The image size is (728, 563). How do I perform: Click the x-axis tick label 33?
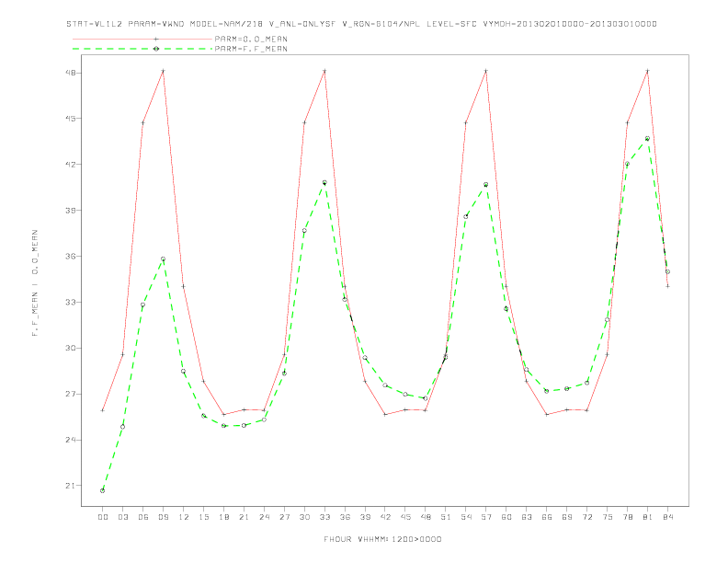click(x=324, y=517)
